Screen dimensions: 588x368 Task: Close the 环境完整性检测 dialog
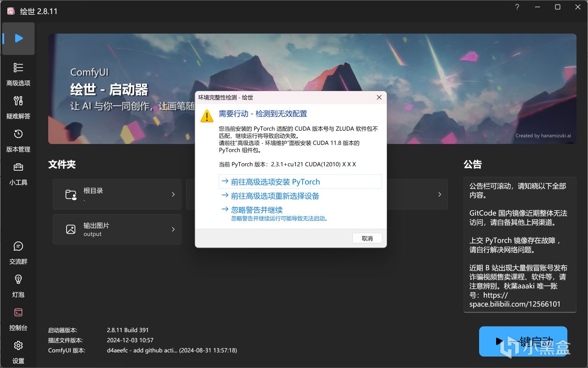point(379,98)
